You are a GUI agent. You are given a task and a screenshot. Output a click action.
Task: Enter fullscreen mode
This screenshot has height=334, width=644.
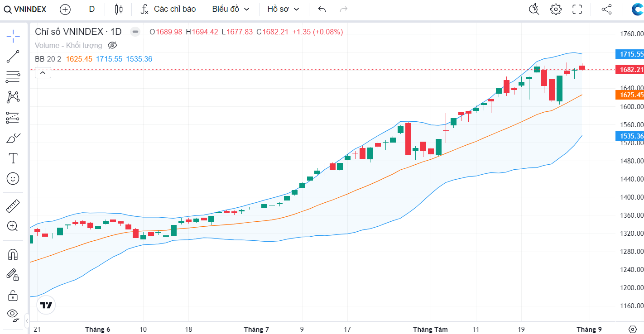577,9
